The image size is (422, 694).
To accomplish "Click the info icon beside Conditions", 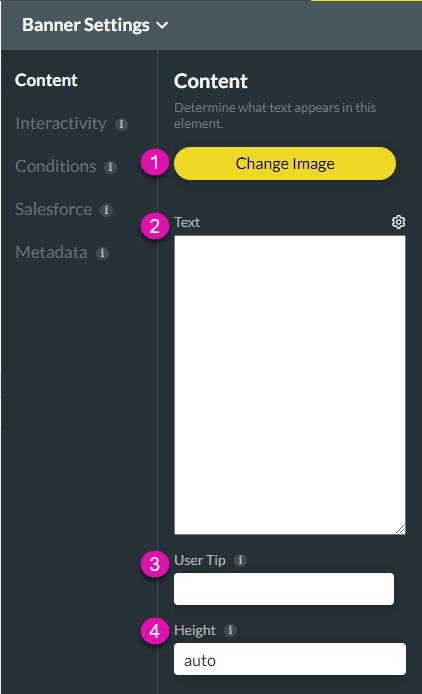I will point(110,167).
